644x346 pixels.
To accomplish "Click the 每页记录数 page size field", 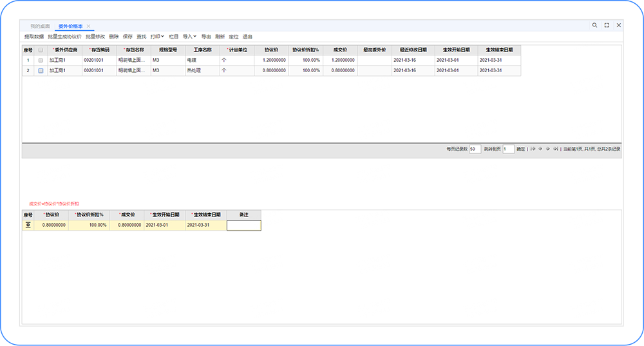I will 475,149.
